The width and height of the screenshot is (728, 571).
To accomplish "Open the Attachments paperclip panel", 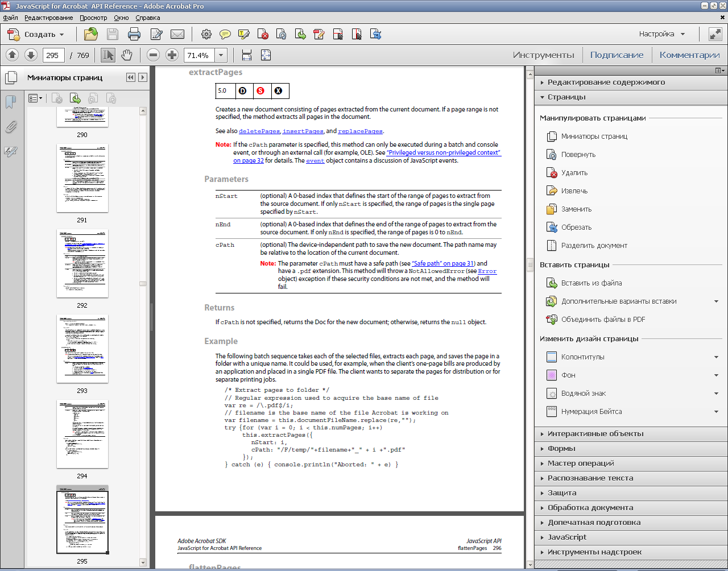I will 10,127.
